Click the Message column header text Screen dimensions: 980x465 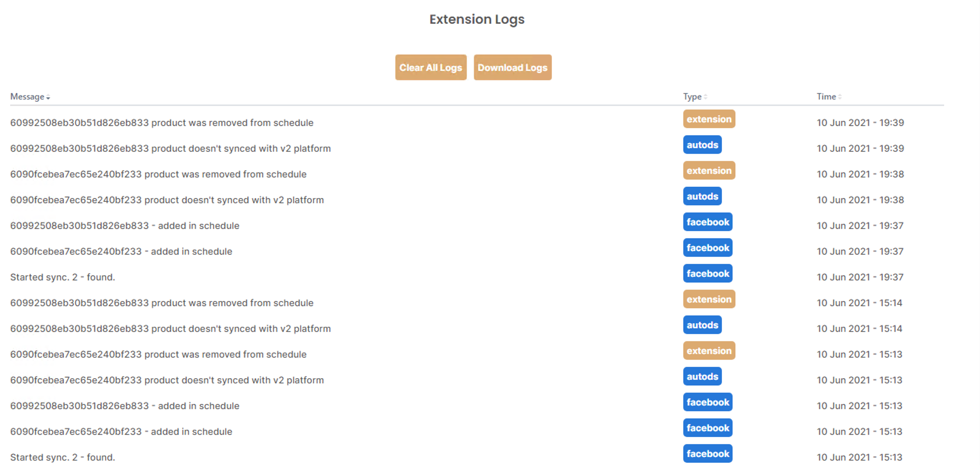click(27, 97)
